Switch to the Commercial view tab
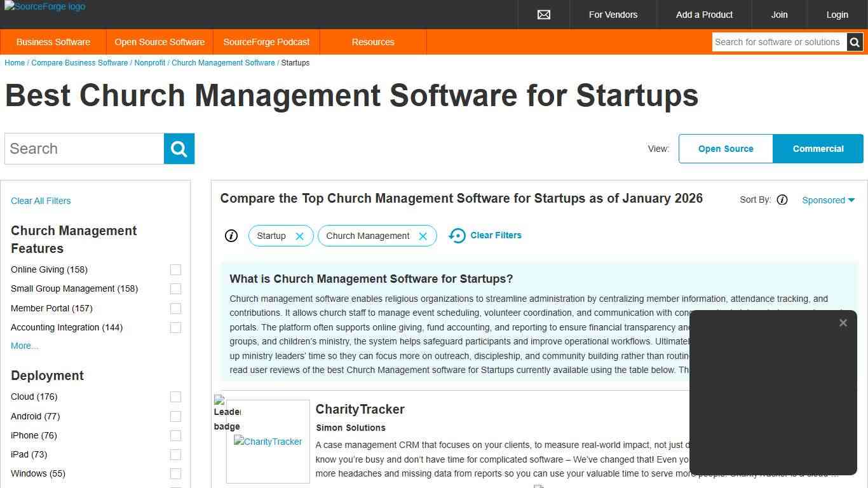 click(818, 149)
